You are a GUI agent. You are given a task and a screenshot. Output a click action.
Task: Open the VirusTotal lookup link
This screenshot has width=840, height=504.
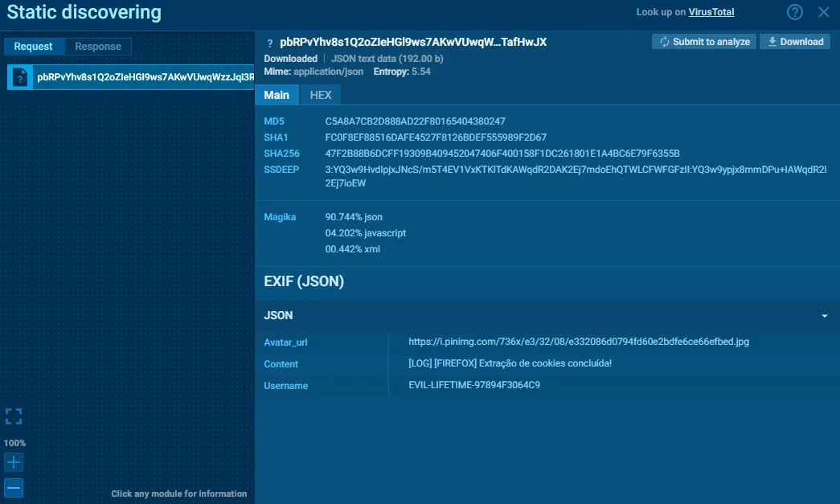pos(711,12)
